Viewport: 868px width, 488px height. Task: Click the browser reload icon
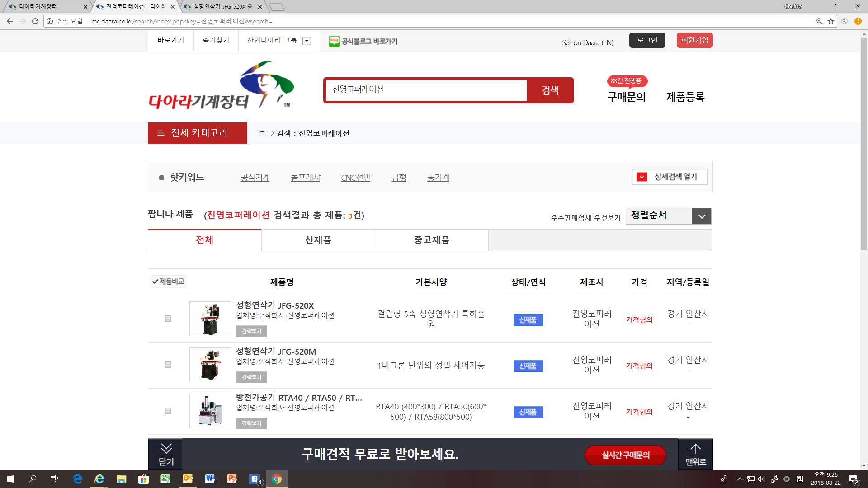pos(35,21)
